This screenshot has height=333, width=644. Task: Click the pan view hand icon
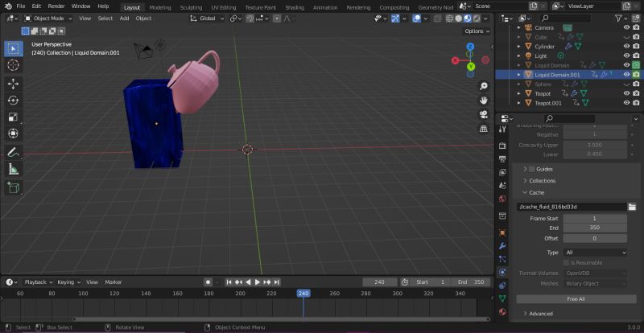click(484, 101)
